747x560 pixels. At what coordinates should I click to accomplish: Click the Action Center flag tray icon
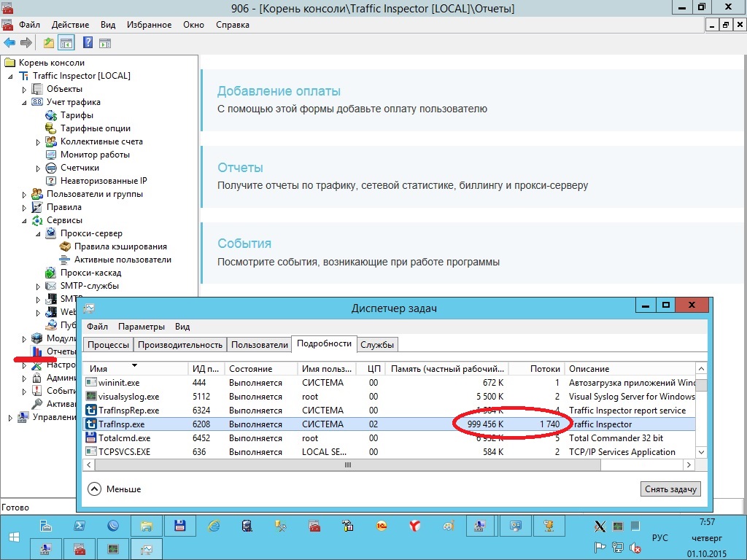point(600,548)
